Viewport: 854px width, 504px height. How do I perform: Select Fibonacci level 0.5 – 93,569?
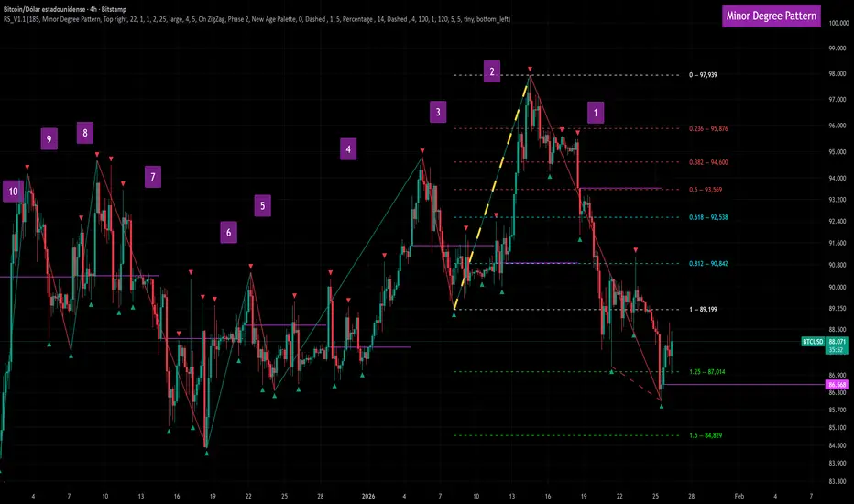pyautogui.click(x=706, y=189)
